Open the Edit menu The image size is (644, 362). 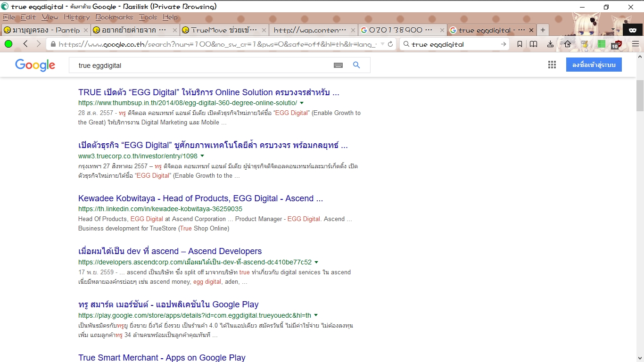[x=28, y=17]
